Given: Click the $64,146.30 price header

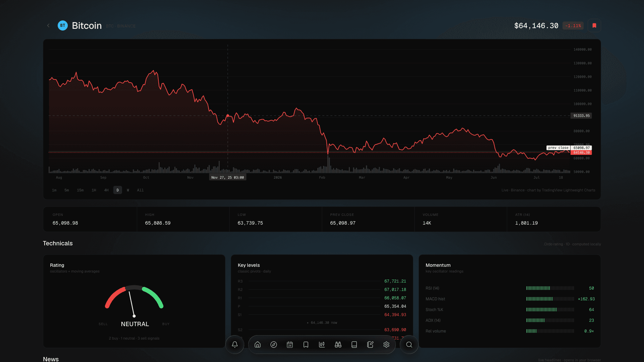Looking at the screenshot, I should pyautogui.click(x=536, y=26).
